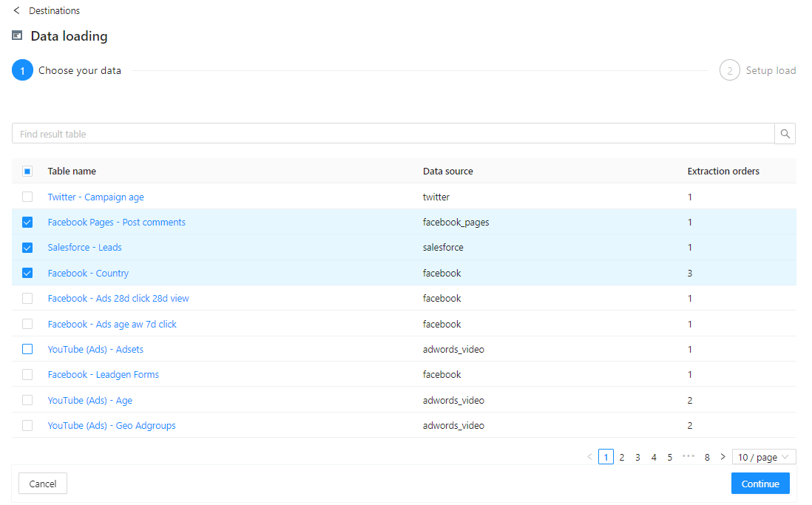Image resolution: width=812 pixels, height=505 pixels.
Task: Click the Choose your data step label
Action: point(80,70)
